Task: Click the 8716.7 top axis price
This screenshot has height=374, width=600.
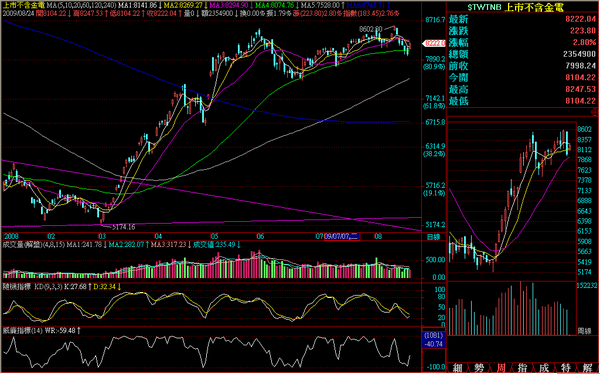Action: 435,20
